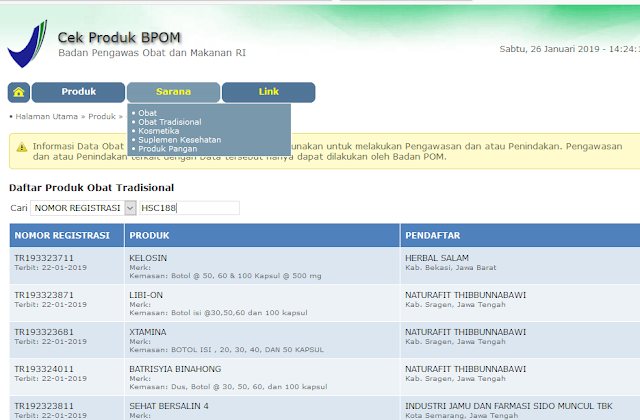The height and width of the screenshot is (420, 640).
Task: Follow the Halaman Utama breadcrumb link
Action: [47, 116]
